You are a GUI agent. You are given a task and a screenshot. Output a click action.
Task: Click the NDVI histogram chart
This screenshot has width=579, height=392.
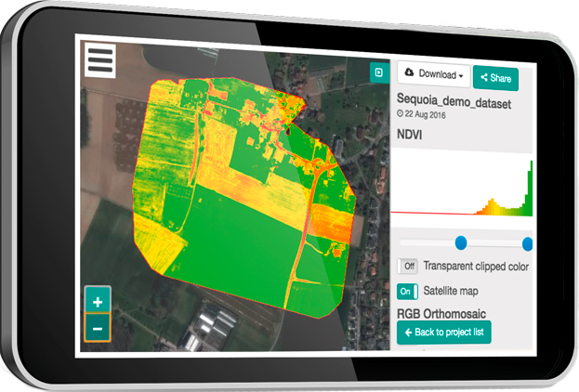[x=462, y=188]
